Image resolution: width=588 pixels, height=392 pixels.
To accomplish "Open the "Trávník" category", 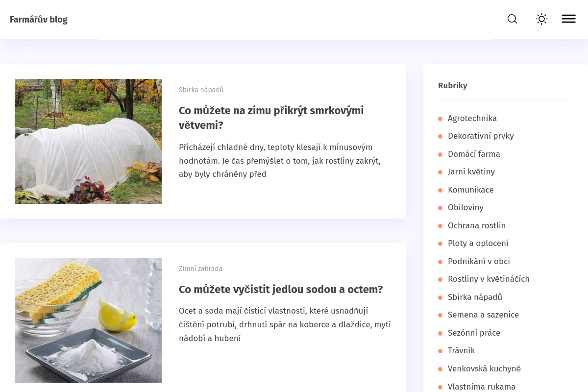I will coord(461,351).
